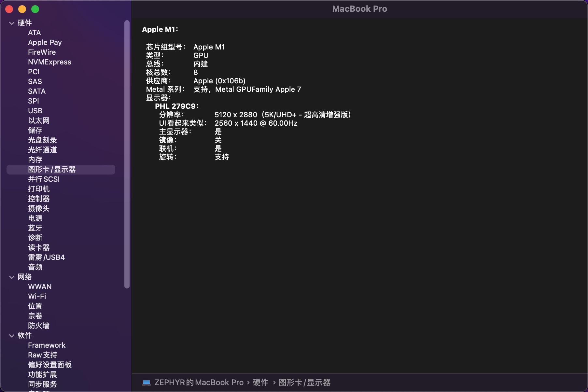This screenshot has height=392, width=588.
Task: Collapse the 硬件 section chevron
Action: click(12, 23)
